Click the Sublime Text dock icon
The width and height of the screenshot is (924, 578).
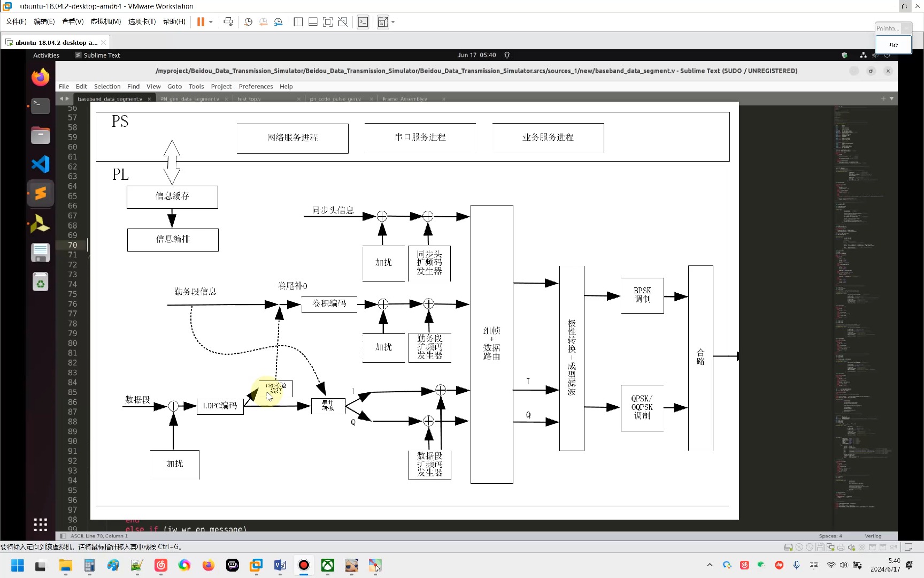41,193
